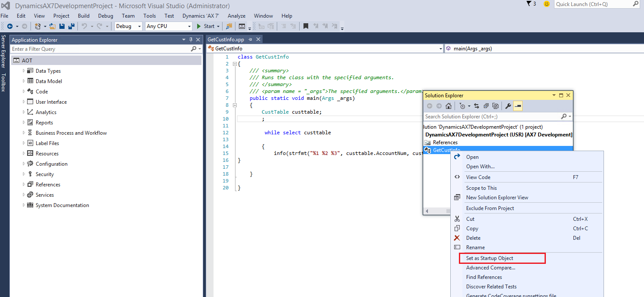This screenshot has width=644, height=297.
Task: Select Sync with Active Document in Solution Explorer
Action: [477, 106]
